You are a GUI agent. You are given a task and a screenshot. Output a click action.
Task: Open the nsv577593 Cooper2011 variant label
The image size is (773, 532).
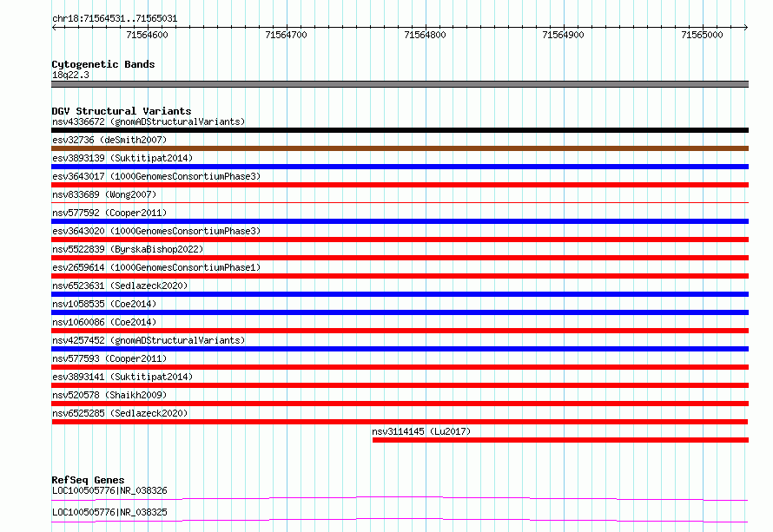(x=109, y=358)
